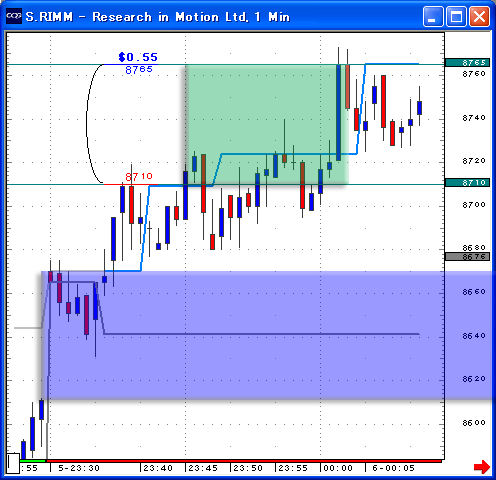Click the 23:55 time axis label
496x480 pixels.
pos(293,468)
